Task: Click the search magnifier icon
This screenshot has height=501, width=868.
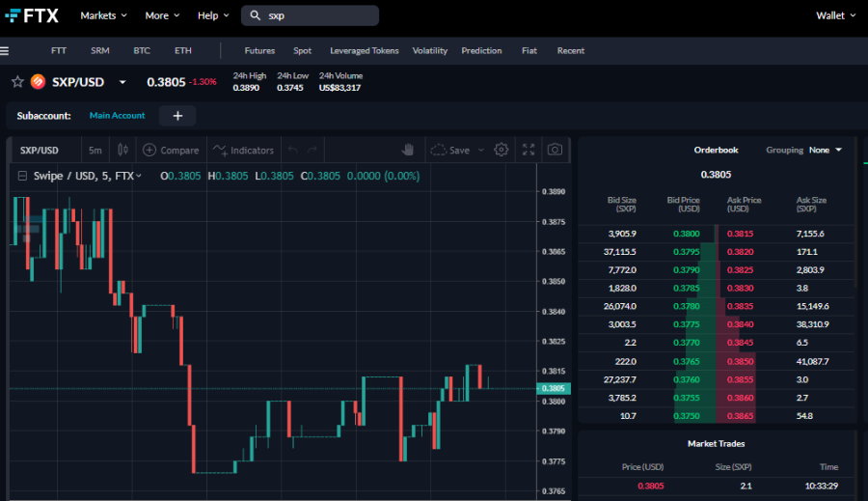Action: click(x=256, y=15)
